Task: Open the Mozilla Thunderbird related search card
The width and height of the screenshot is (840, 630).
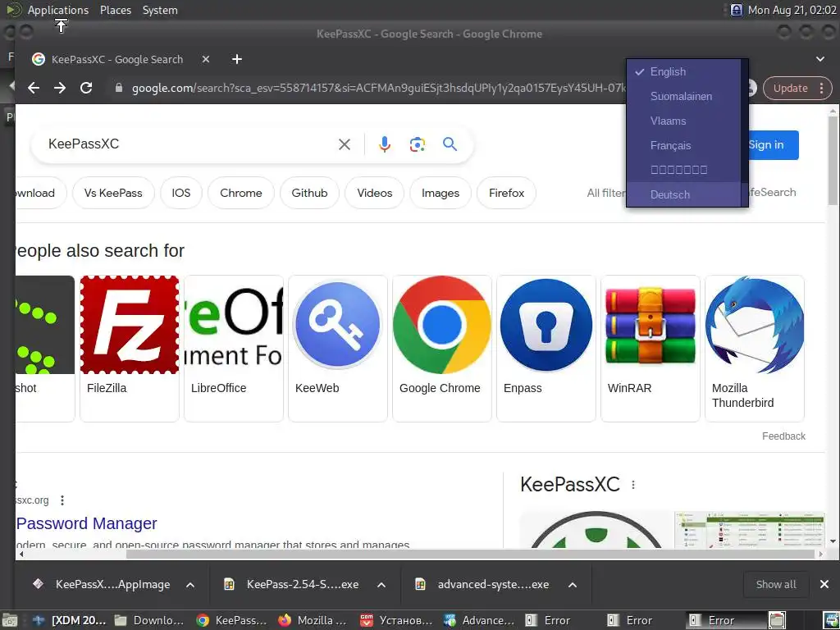Action: (755, 348)
